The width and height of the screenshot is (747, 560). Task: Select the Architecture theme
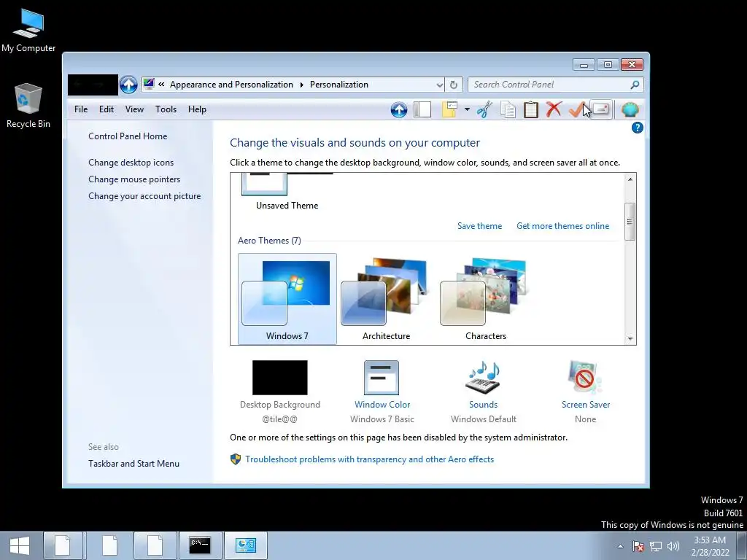click(386, 298)
